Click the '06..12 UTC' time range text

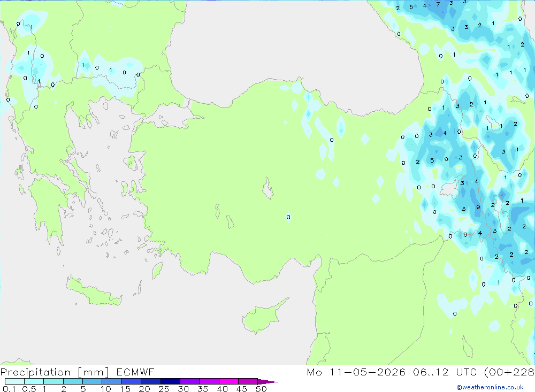(x=445, y=372)
